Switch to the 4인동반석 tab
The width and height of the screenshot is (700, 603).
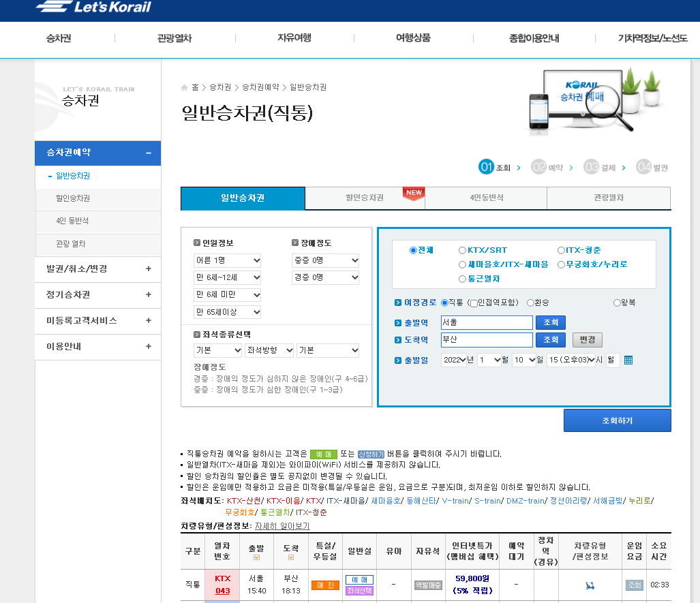pos(486,198)
